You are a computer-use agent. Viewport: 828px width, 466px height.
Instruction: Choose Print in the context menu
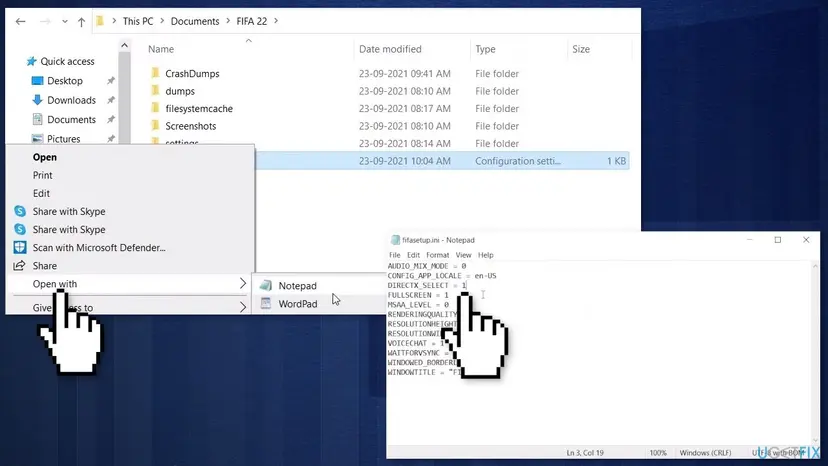[x=42, y=175]
